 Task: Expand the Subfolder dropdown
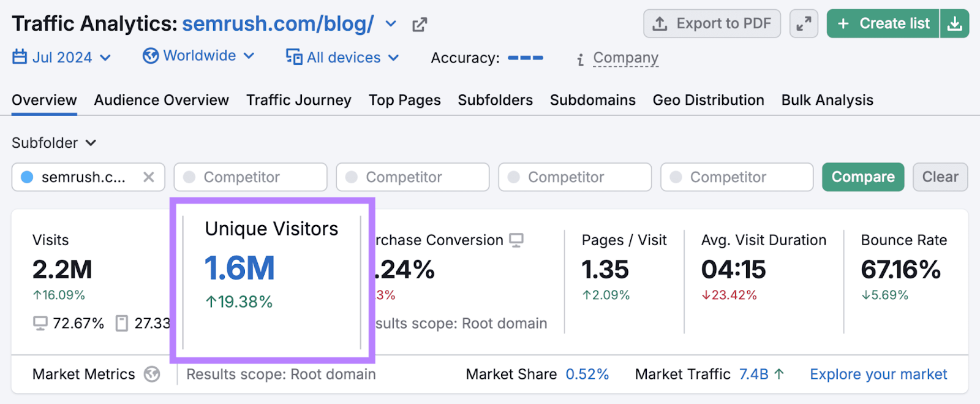[54, 143]
